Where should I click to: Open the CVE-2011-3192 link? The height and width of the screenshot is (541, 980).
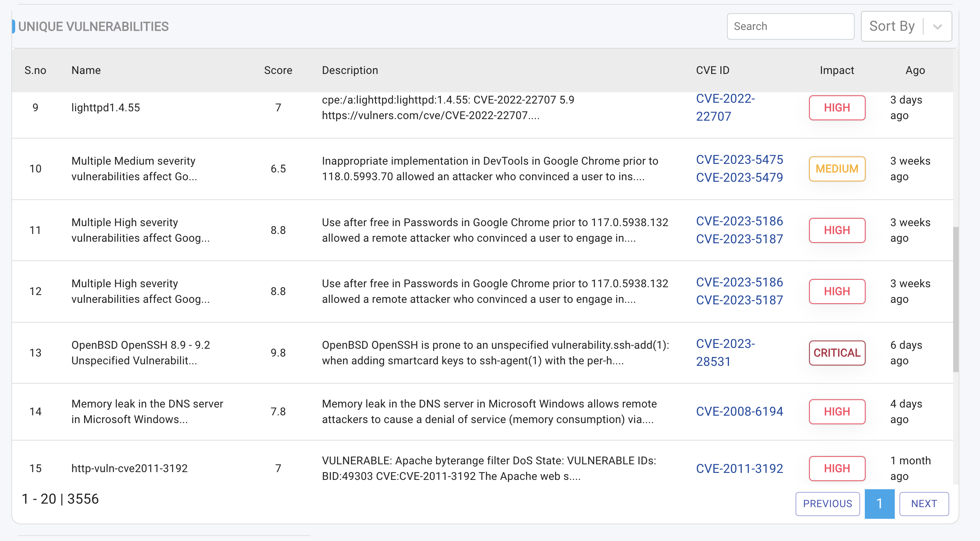click(x=739, y=469)
